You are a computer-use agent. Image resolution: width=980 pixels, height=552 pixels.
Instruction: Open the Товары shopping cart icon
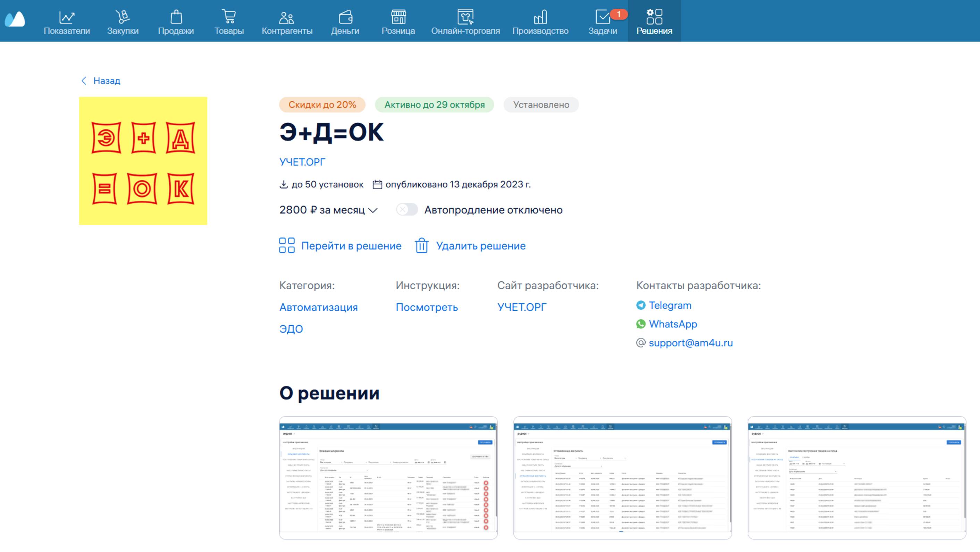click(229, 16)
